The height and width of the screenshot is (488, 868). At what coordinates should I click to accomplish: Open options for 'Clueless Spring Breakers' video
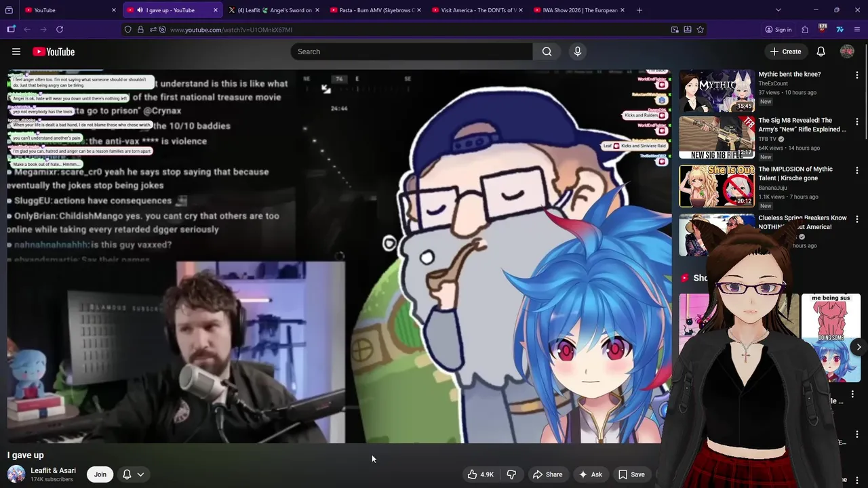pos(857,219)
